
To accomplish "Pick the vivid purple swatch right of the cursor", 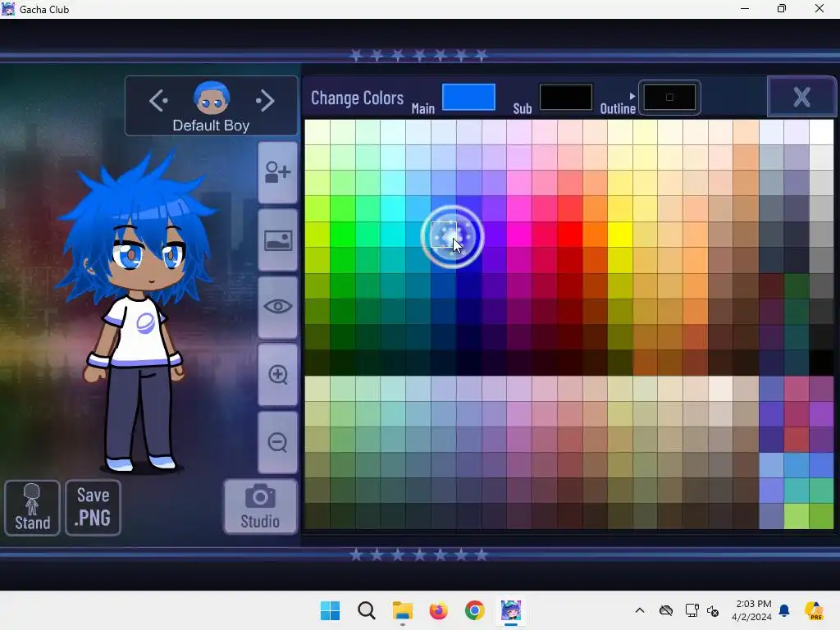I will 494,235.
